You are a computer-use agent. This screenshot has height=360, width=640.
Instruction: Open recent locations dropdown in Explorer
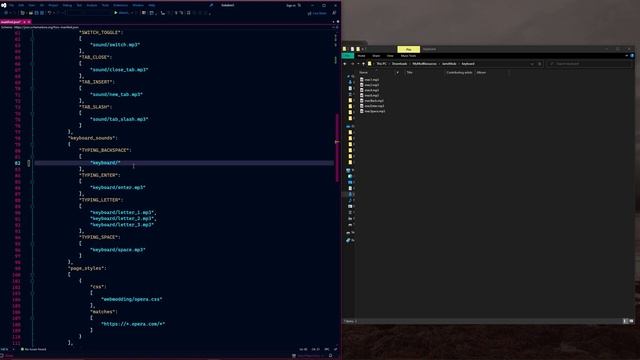358,64
